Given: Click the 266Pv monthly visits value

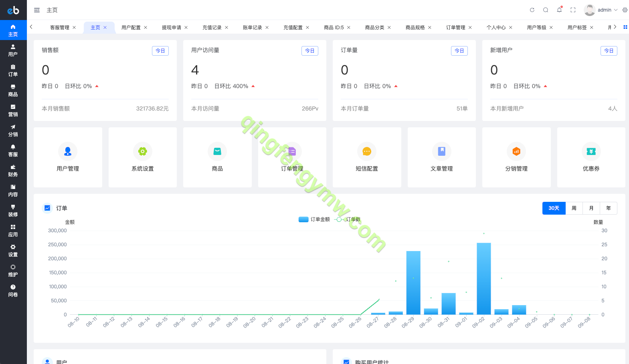Looking at the screenshot, I should point(310,109).
